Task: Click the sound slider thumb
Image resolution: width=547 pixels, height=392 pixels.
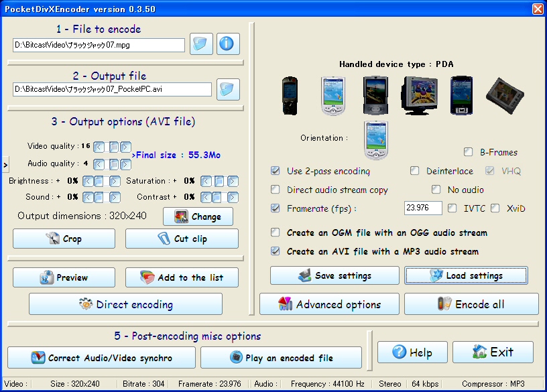Action: point(99,198)
